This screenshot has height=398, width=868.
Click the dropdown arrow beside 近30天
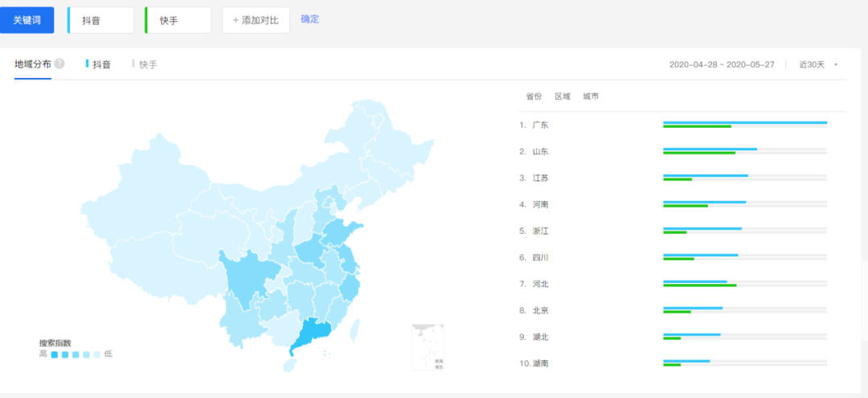click(835, 65)
